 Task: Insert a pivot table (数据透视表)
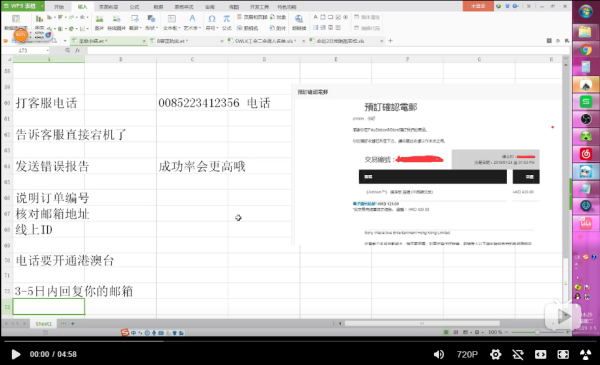(16, 22)
